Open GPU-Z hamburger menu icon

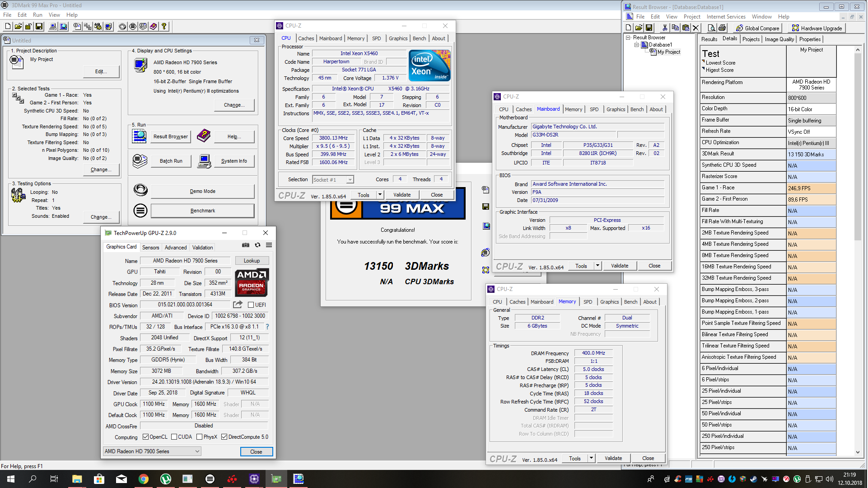[x=269, y=245]
